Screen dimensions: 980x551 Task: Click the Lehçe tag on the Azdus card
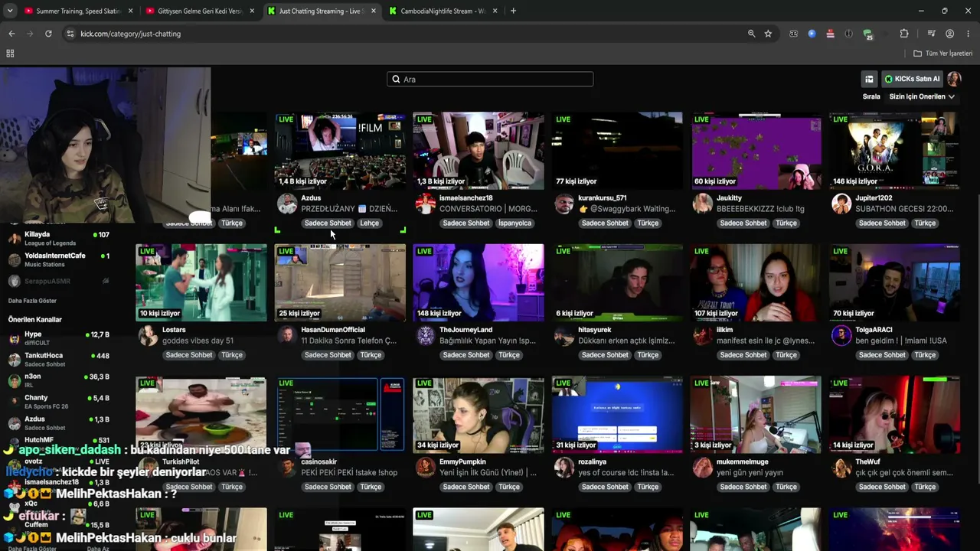(370, 223)
